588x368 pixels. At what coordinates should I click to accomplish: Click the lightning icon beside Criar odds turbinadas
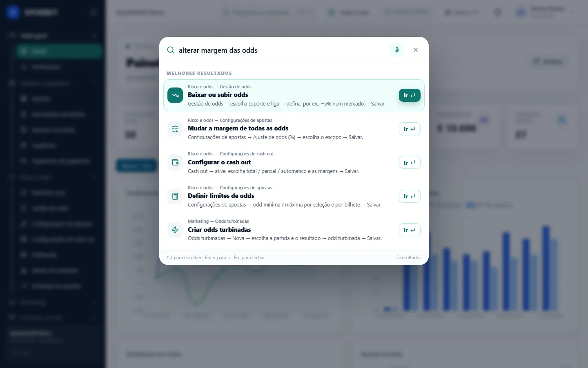point(175,230)
